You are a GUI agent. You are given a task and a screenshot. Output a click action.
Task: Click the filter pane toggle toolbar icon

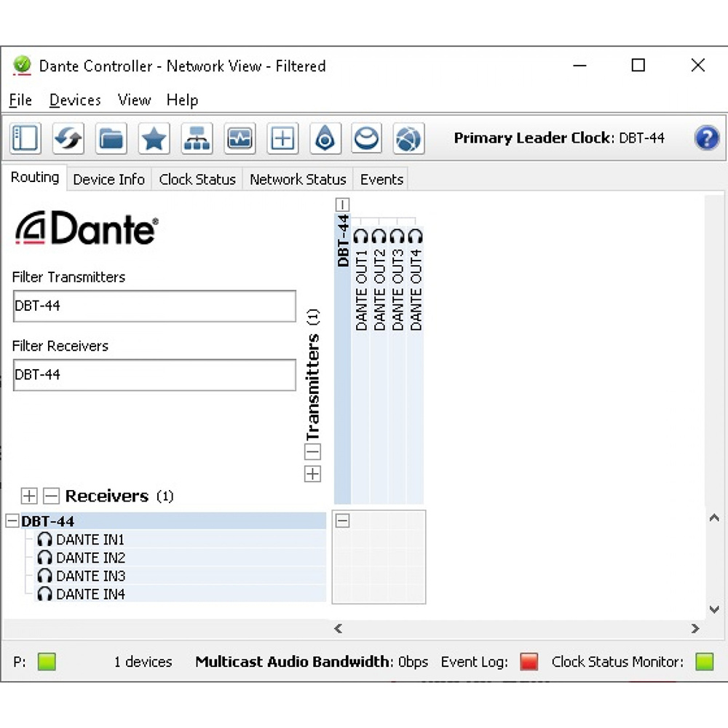[25, 138]
